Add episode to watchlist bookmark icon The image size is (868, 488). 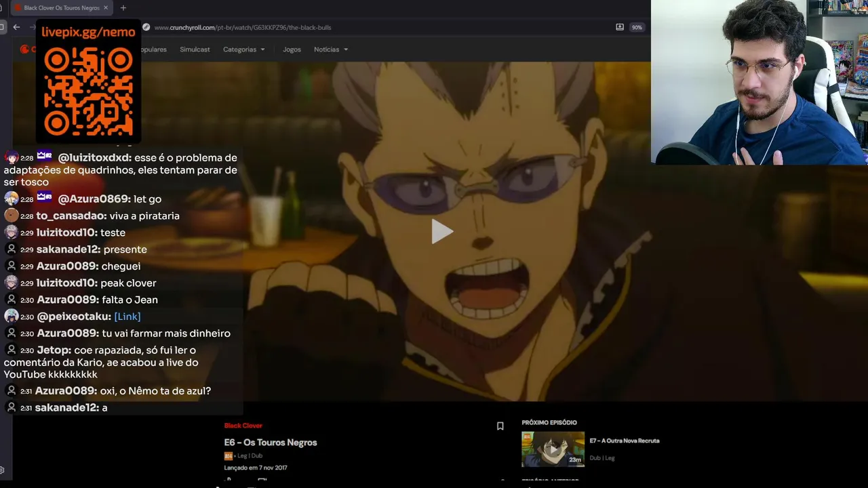pos(500,426)
